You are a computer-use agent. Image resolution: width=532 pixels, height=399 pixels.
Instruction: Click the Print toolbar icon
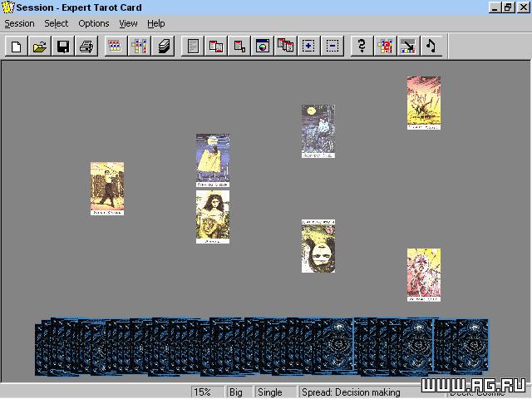pyautogui.click(x=86, y=47)
